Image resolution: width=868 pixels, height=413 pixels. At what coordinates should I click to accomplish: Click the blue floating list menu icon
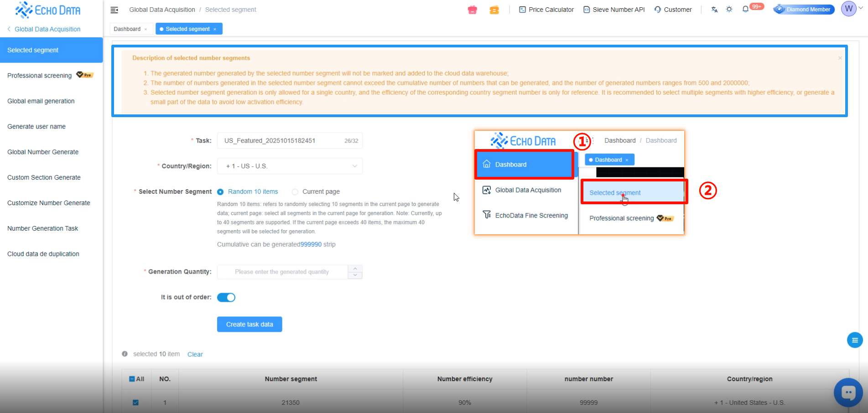(854, 340)
